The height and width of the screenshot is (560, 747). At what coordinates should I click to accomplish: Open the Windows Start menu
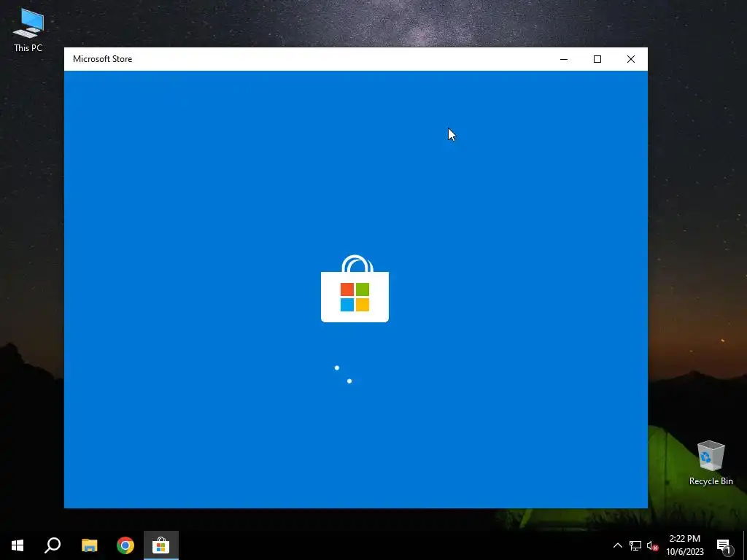pos(18,545)
